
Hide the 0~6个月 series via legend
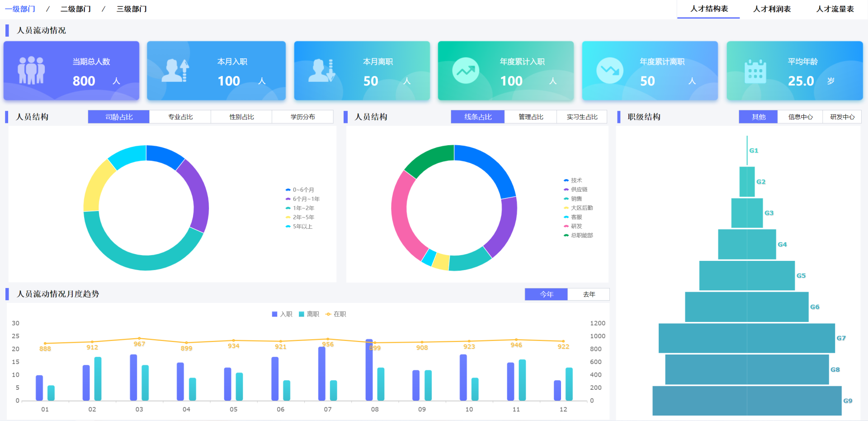(288, 190)
